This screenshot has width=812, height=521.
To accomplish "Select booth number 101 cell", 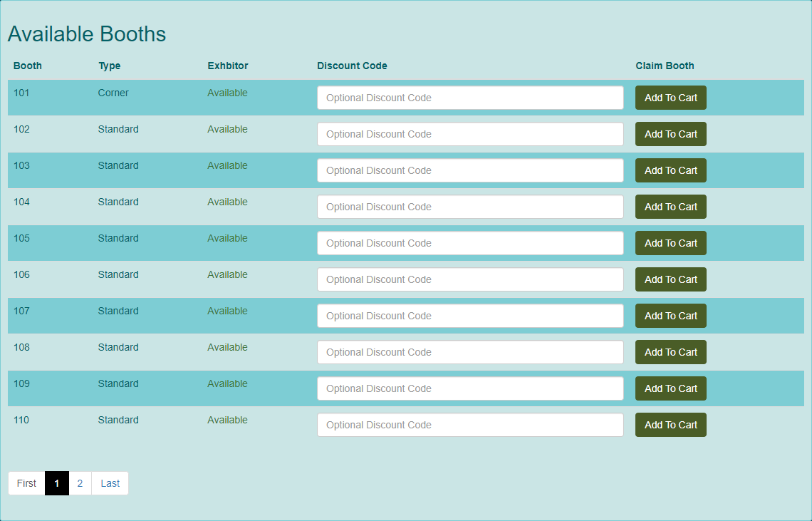I will coord(21,93).
